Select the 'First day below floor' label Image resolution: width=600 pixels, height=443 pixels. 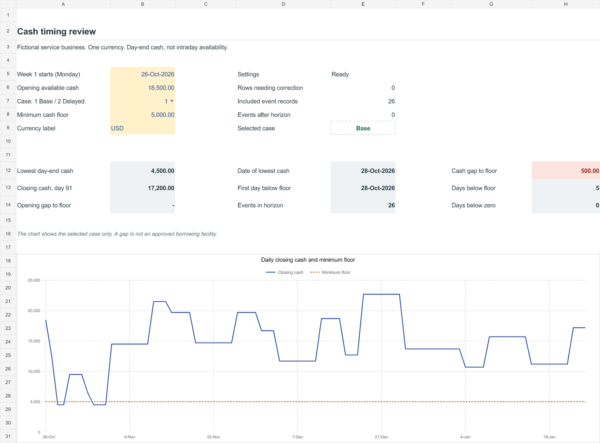[x=264, y=188]
